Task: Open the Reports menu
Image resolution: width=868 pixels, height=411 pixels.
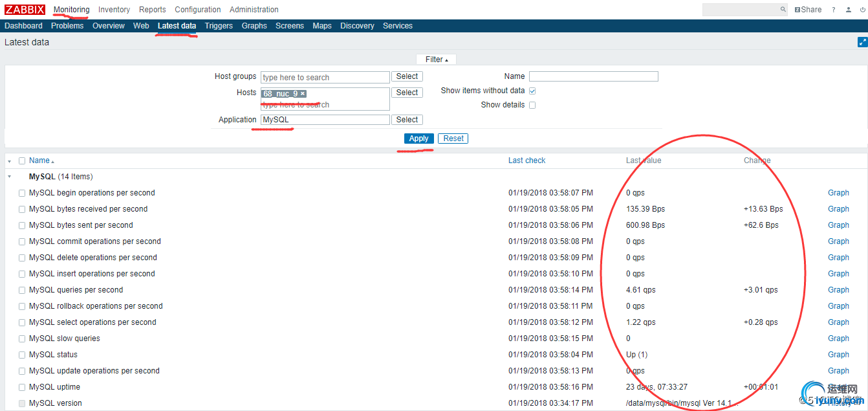Action: point(152,10)
